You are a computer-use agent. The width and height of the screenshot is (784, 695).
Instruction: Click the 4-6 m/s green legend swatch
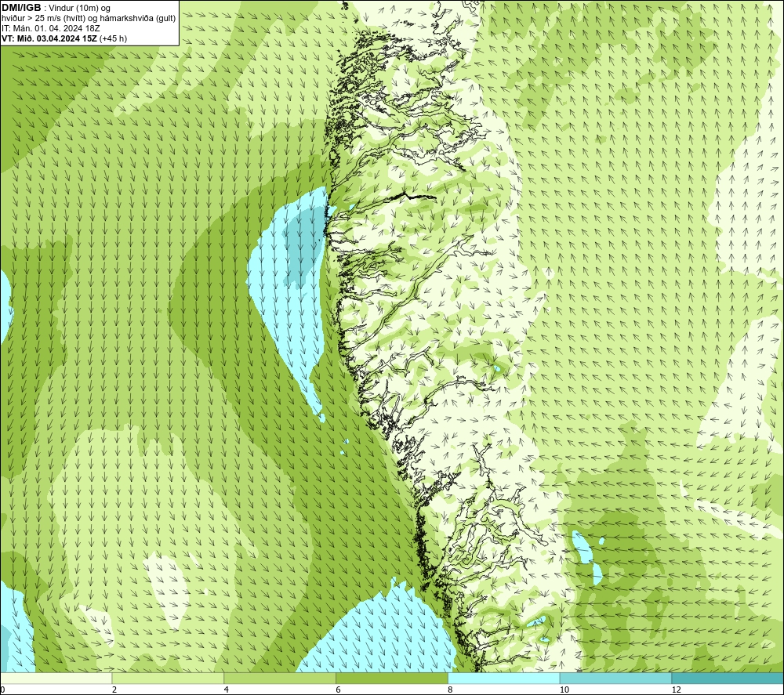[x=280, y=678]
